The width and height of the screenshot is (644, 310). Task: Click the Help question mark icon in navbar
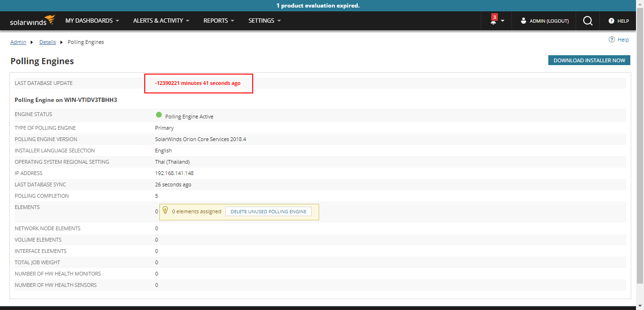point(611,21)
